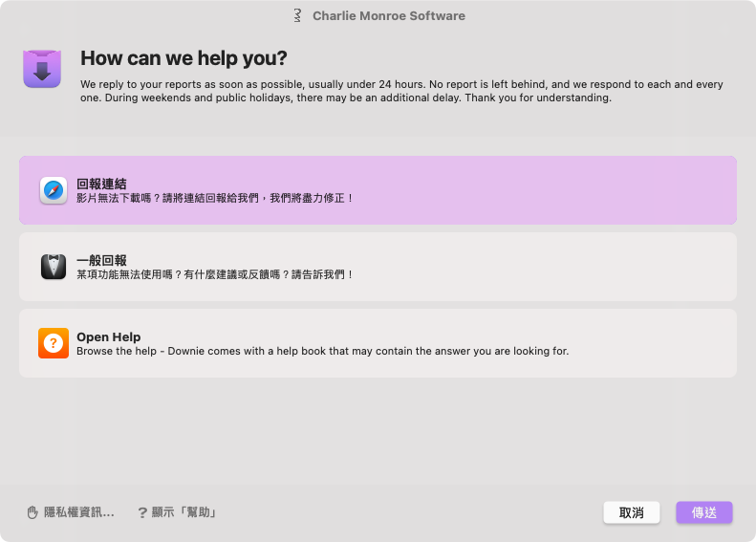Select the 回報連結 title text
Viewport: 756px width, 542px height.
click(x=101, y=184)
